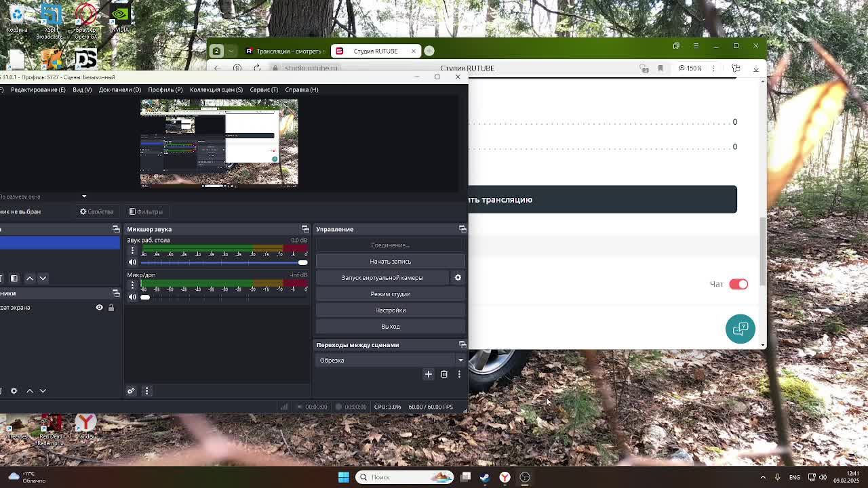The width and height of the screenshot is (868, 488).
Task: Open browser hamburger menu
Action: tap(696, 46)
